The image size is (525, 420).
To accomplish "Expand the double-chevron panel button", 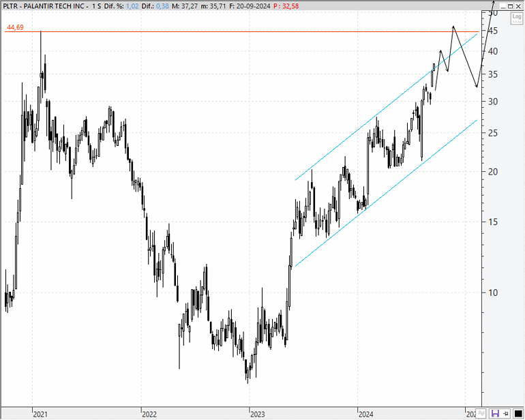I will pos(481,414).
